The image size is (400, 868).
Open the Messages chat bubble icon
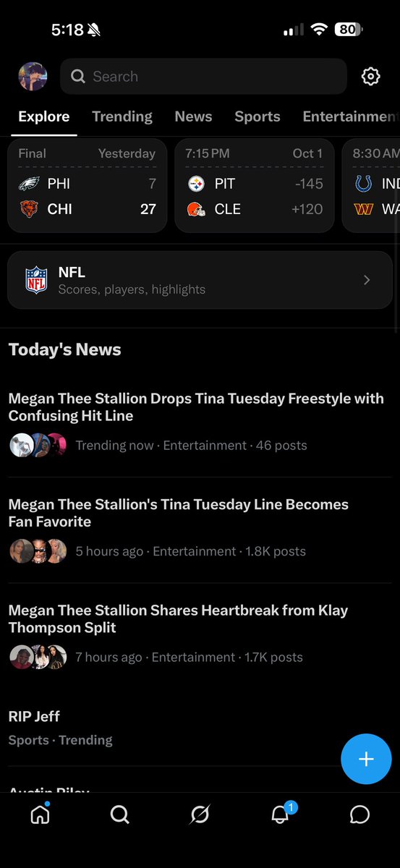(359, 815)
